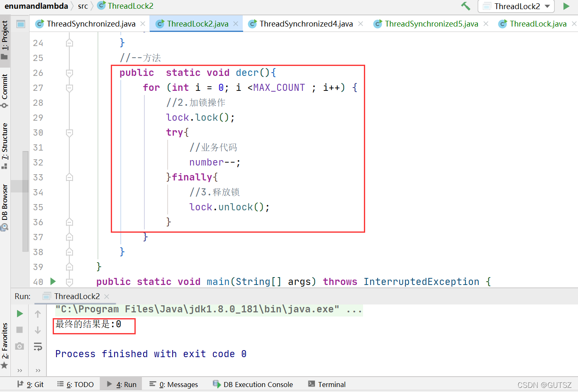Screen dimensions: 578x392
Task: Click the editor vertical scrollbar thumb
Action: (25, 201)
